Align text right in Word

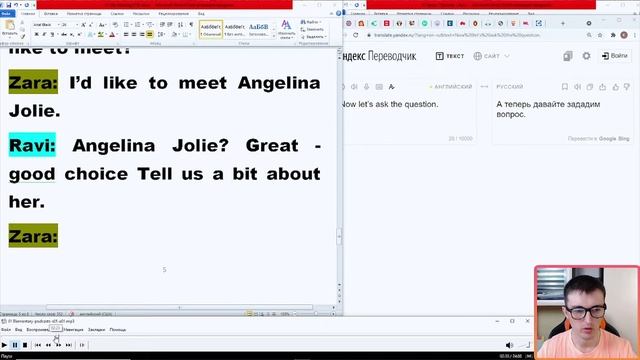pyautogui.click(x=142, y=34)
